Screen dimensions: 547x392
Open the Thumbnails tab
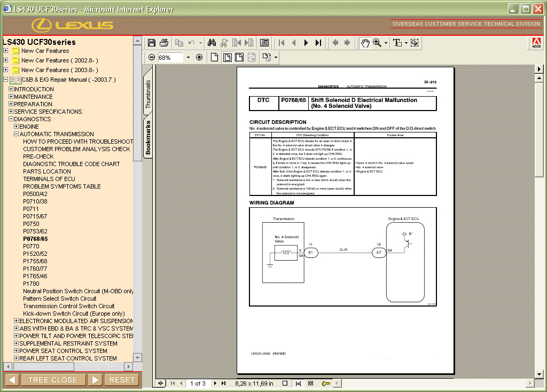(x=148, y=93)
